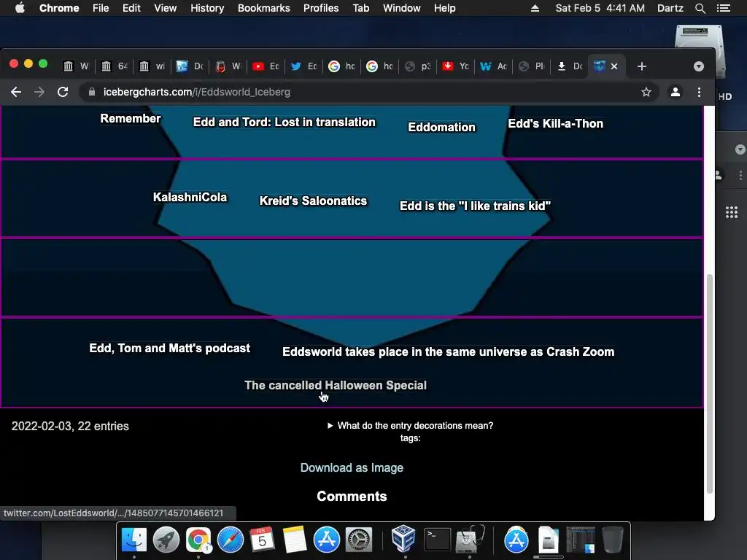Click the Dartz user name in the menu bar

pos(670,8)
